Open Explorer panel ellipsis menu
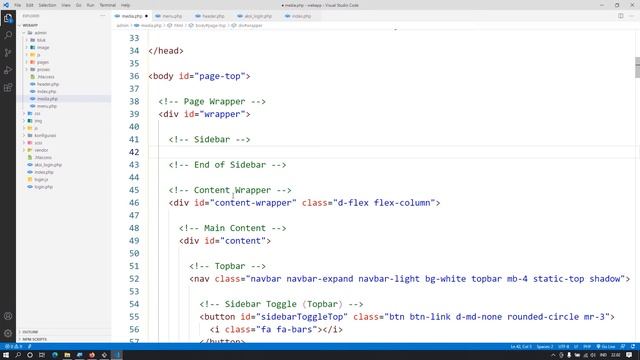The width and height of the screenshot is (640, 360). point(102,16)
